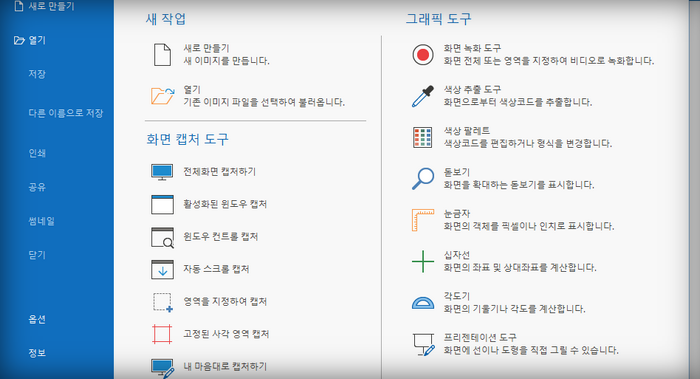Screen dimensions: 700x379
Task: Click 고정된 사각 영역 캡처 text link
Action: click(x=226, y=334)
